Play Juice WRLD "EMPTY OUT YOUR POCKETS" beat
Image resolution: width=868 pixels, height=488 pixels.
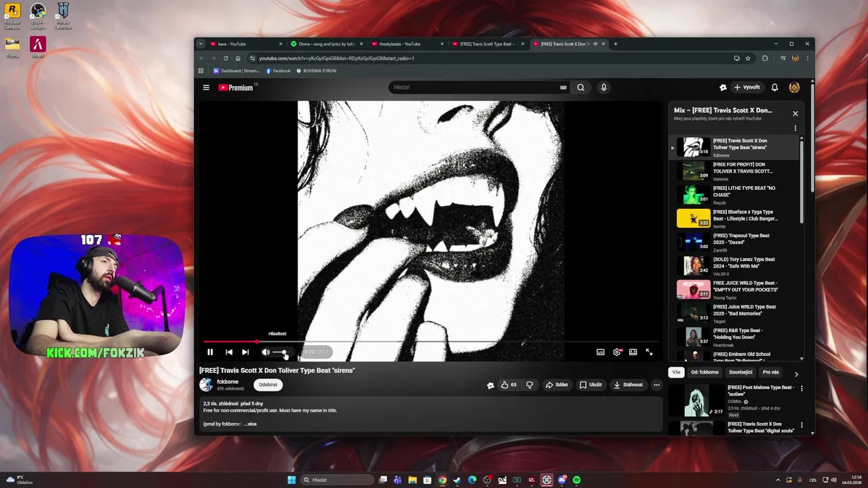pyautogui.click(x=736, y=289)
